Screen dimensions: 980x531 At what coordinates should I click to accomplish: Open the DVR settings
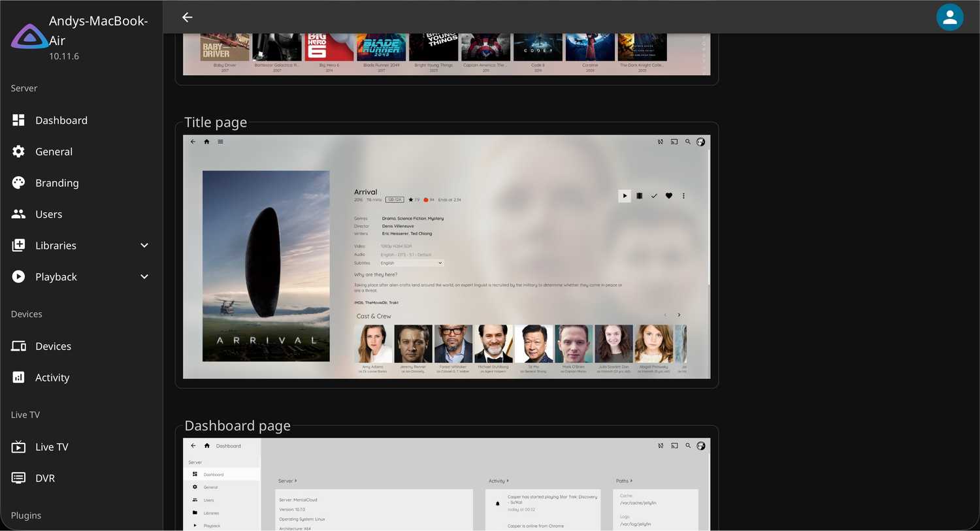(82, 478)
